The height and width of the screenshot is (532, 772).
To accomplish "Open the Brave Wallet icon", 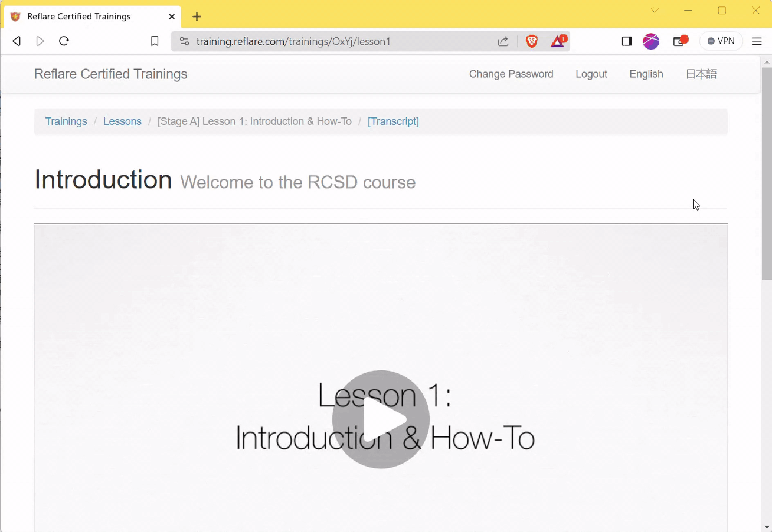I will [681, 41].
